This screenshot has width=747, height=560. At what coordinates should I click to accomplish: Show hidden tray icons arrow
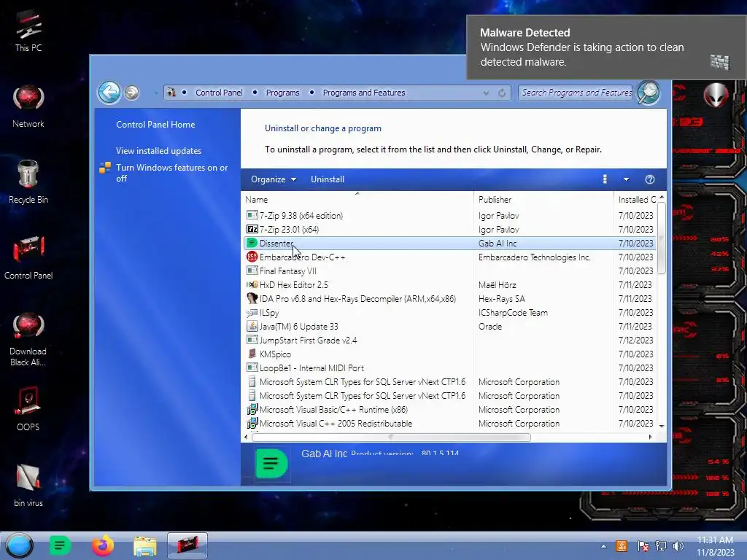[x=603, y=546]
